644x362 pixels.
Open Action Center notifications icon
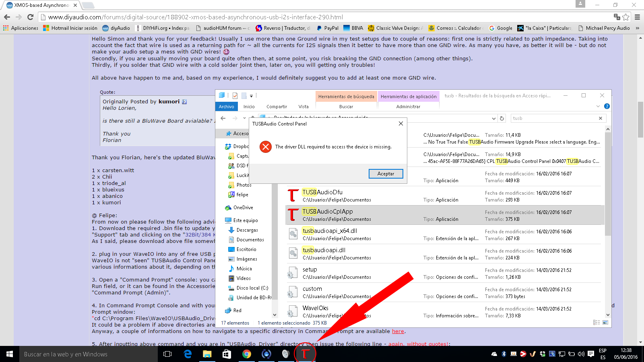[x=591, y=354]
